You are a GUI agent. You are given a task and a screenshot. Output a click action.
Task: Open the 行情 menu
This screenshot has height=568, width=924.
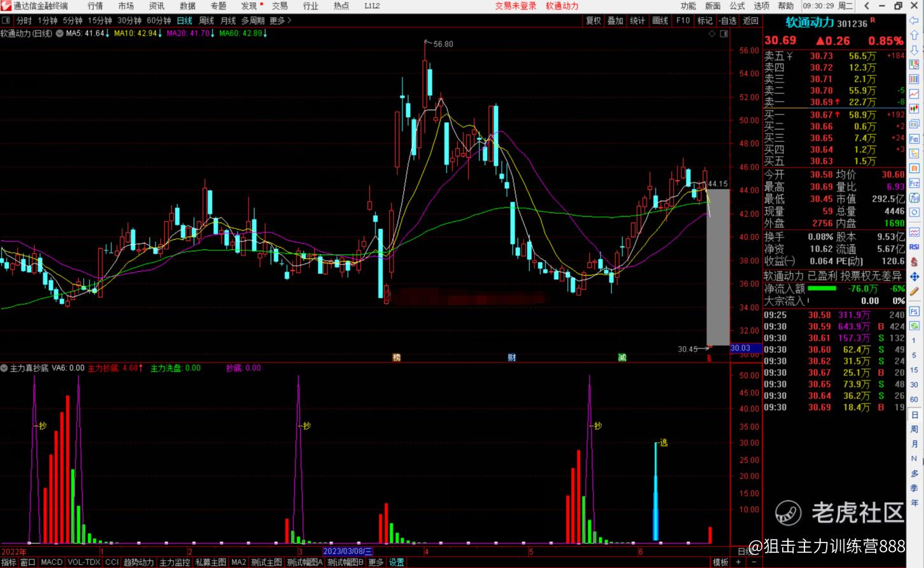tap(95, 6)
